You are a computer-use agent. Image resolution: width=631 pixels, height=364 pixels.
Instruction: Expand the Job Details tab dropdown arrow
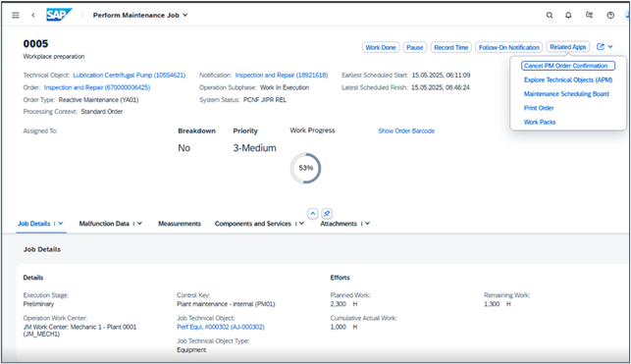point(61,224)
